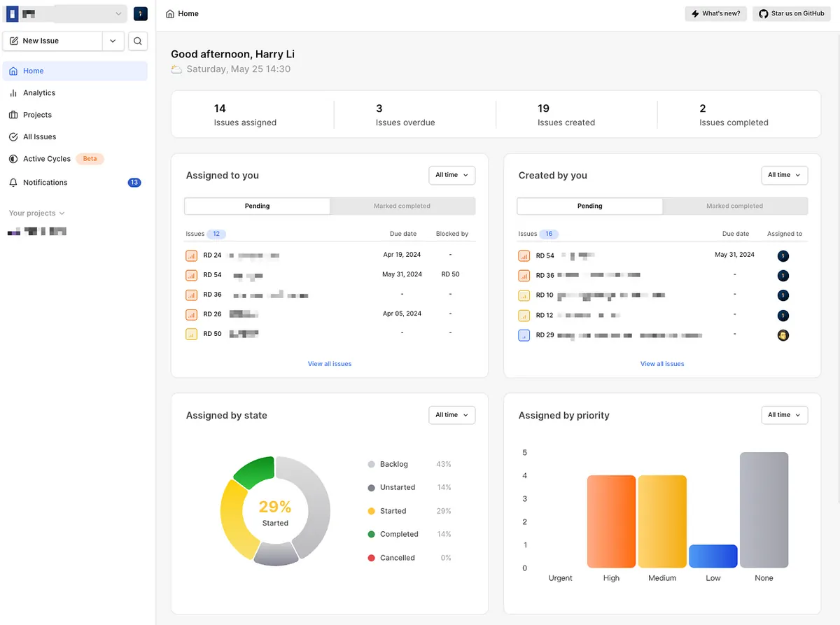
Task: Switch Assigned to you to Marked completed
Action: coord(402,206)
